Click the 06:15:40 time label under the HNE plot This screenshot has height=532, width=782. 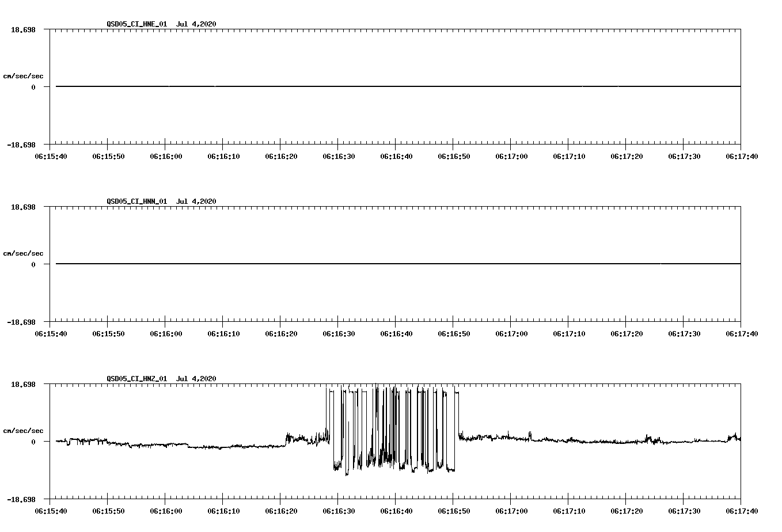51,156
